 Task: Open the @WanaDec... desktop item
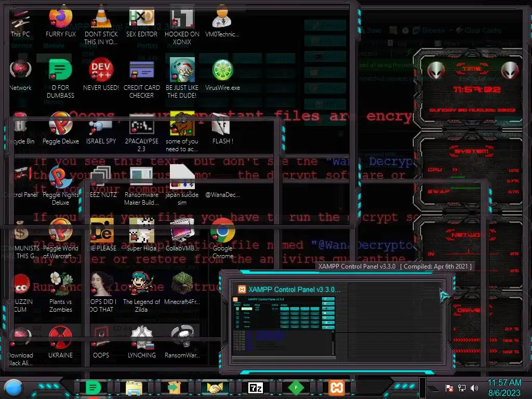222,194
